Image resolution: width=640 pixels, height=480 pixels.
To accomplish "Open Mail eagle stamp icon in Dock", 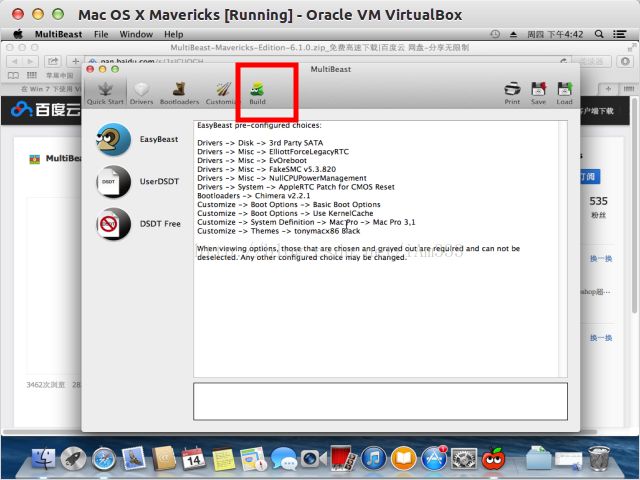I will click(134, 458).
